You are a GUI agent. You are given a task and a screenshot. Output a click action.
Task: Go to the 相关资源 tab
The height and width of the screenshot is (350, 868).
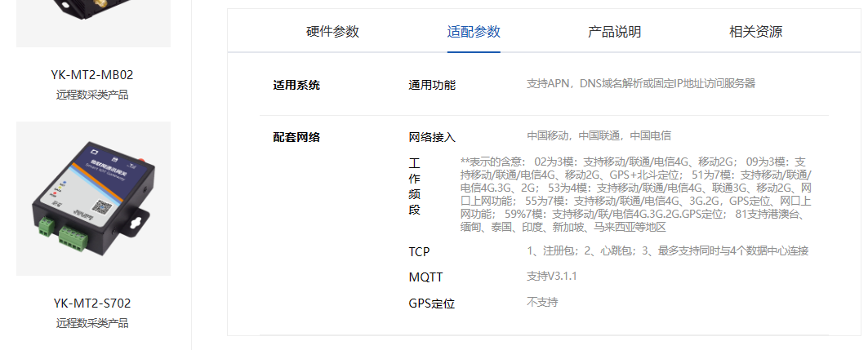click(x=755, y=32)
